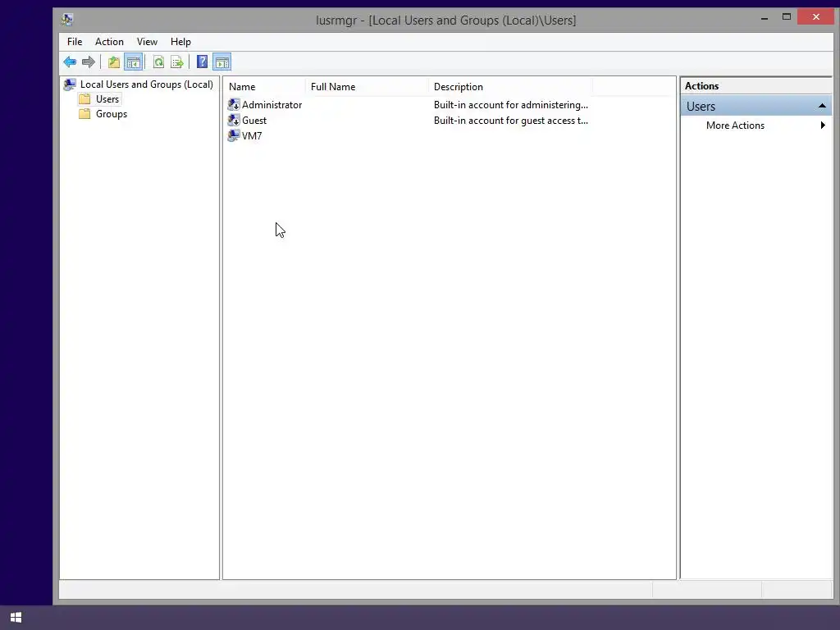Toggle Show/Hide Action Pane toolbar icon
The image size is (840, 630).
coord(221,62)
